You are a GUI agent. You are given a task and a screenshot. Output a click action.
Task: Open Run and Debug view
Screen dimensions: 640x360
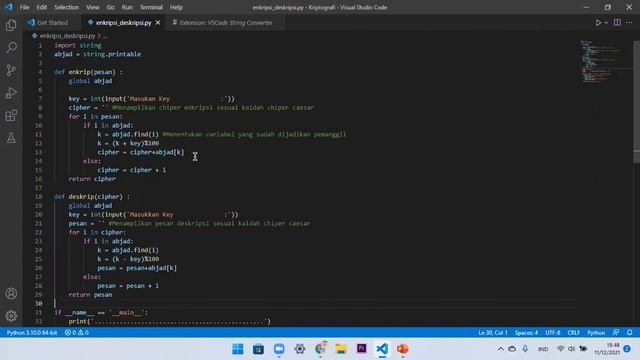pyautogui.click(x=11, y=93)
